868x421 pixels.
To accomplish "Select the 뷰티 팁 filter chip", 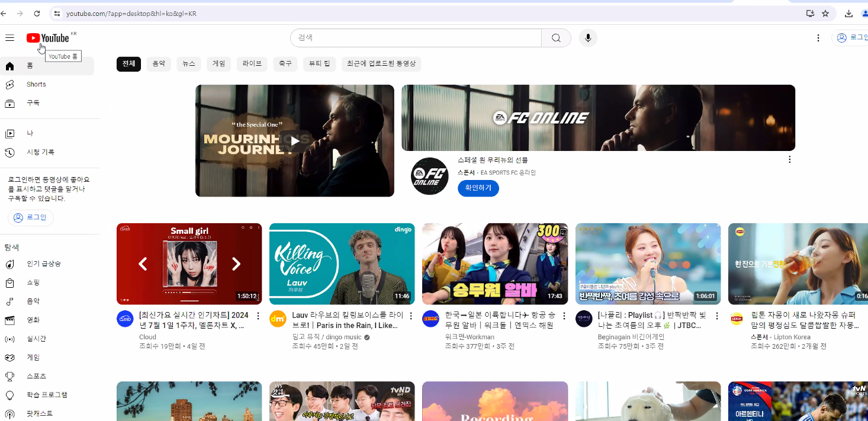I will [320, 64].
